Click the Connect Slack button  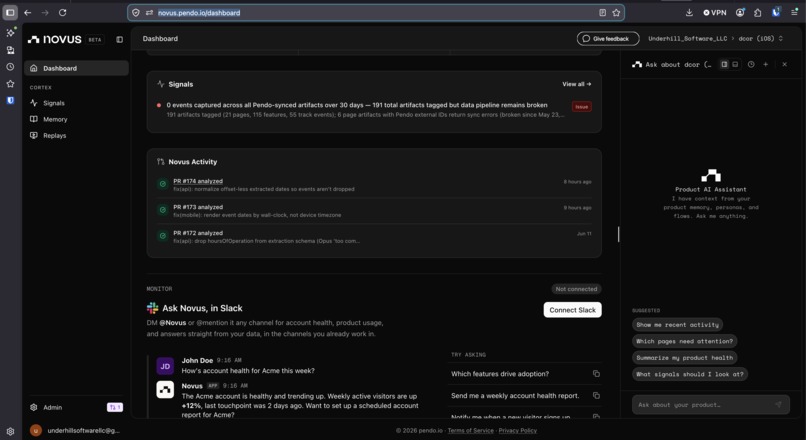(x=572, y=310)
